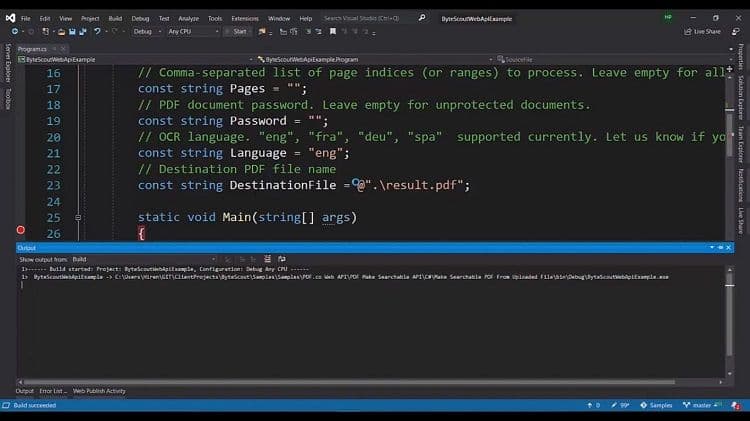
Task: Click the Undo arrow icon
Action: pos(97,31)
